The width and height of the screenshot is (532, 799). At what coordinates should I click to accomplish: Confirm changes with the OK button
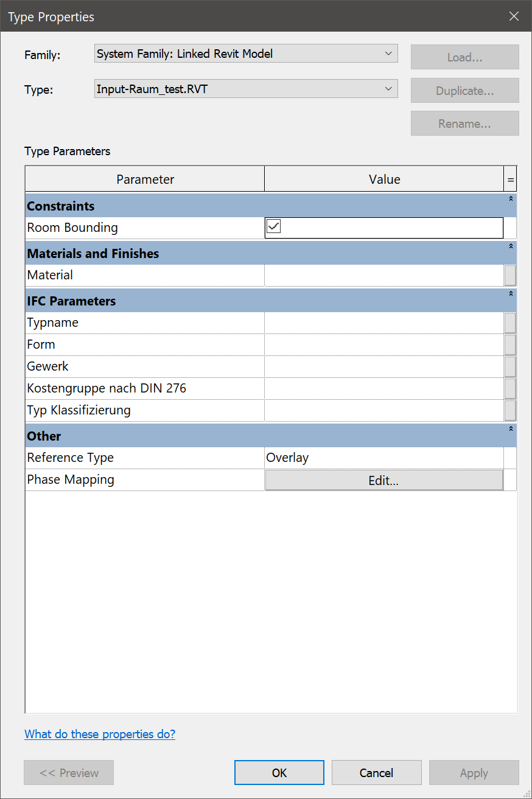click(279, 772)
